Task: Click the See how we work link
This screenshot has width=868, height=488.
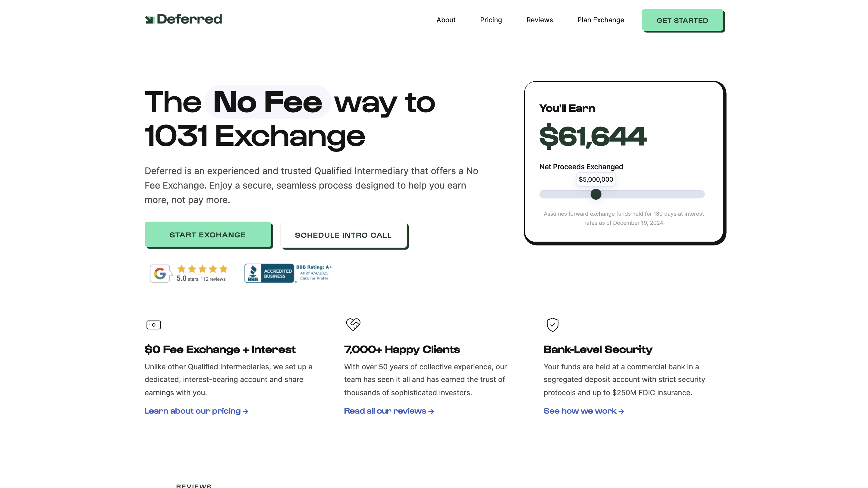Action: click(x=583, y=411)
